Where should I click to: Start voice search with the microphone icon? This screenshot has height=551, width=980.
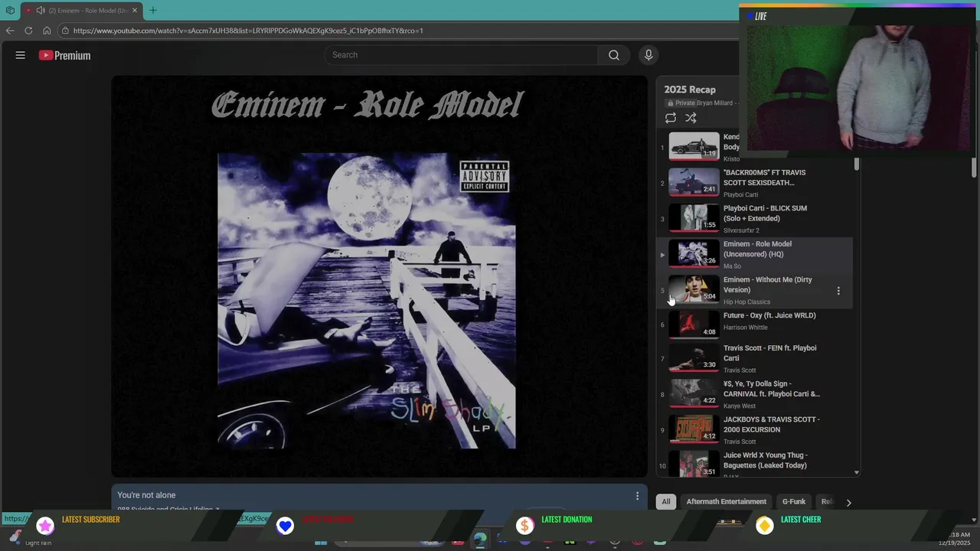tap(648, 55)
